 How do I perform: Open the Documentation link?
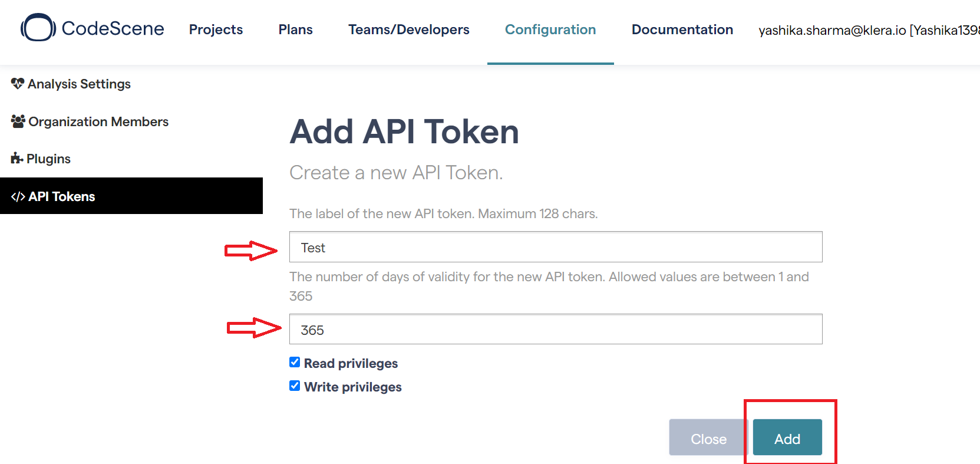pyautogui.click(x=682, y=29)
